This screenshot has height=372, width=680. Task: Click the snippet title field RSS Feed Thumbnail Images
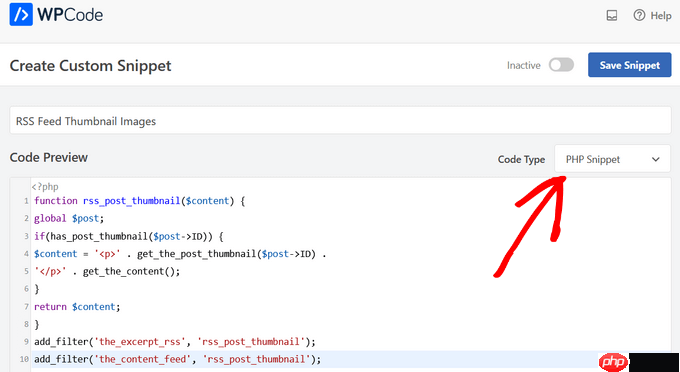click(x=340, y=121)
